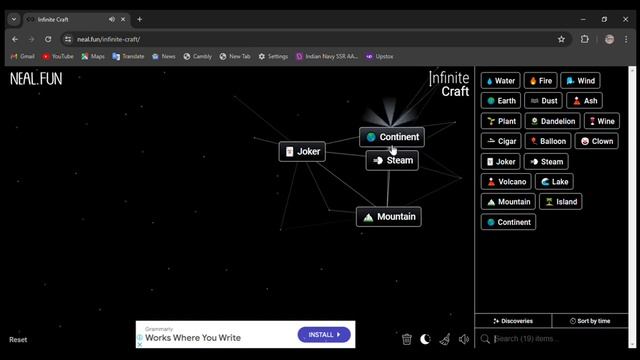Screen dimensions: 640x360
Task: Pick the Island element
Action: pyautogui.click(x=561, y=202)
